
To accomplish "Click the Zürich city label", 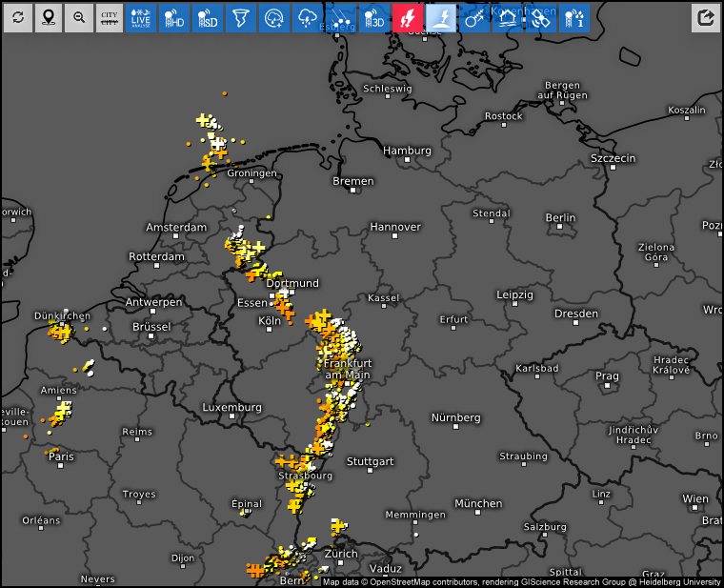I will [341, 554].
